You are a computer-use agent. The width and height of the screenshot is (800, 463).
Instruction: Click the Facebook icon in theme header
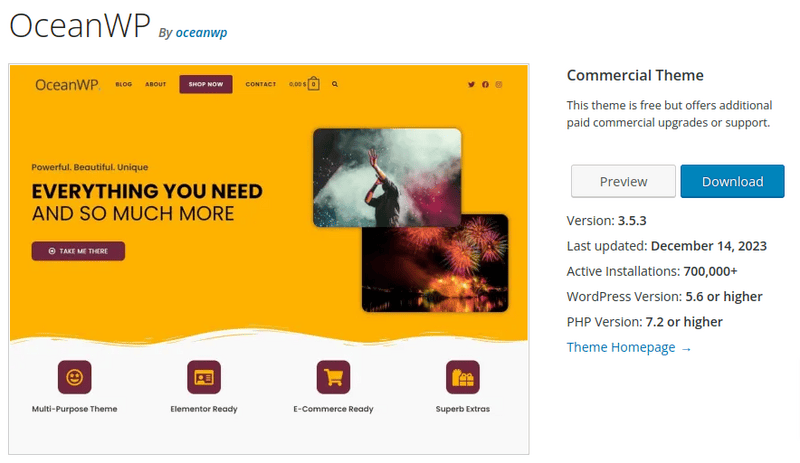click(x=485, y=85)
